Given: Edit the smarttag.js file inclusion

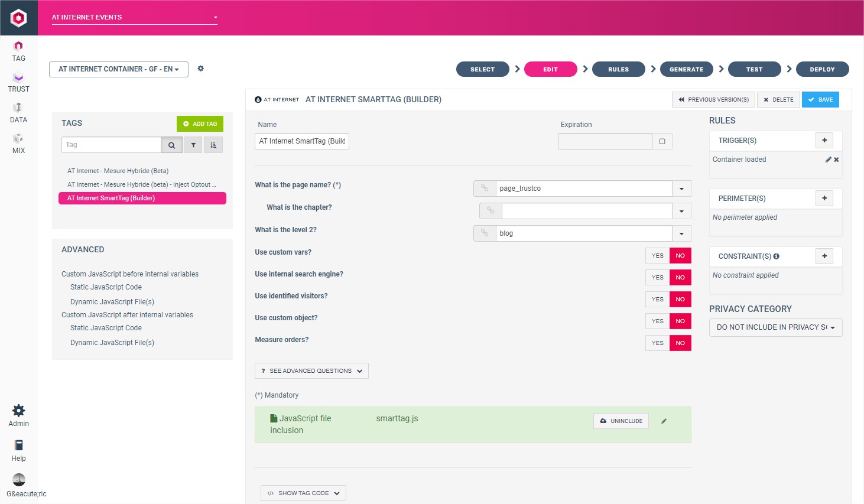Looking at the screenshot, I should tap(664, 421).
